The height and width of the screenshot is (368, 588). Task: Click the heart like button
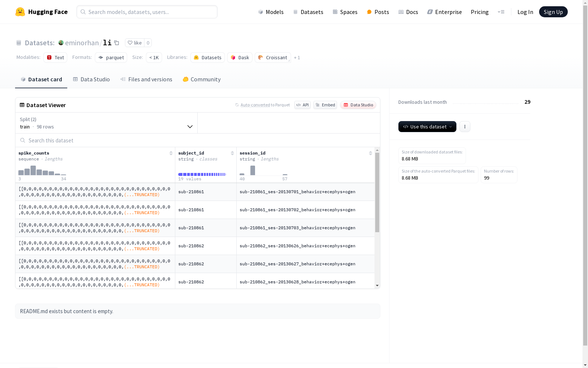[x=135, y=43]
